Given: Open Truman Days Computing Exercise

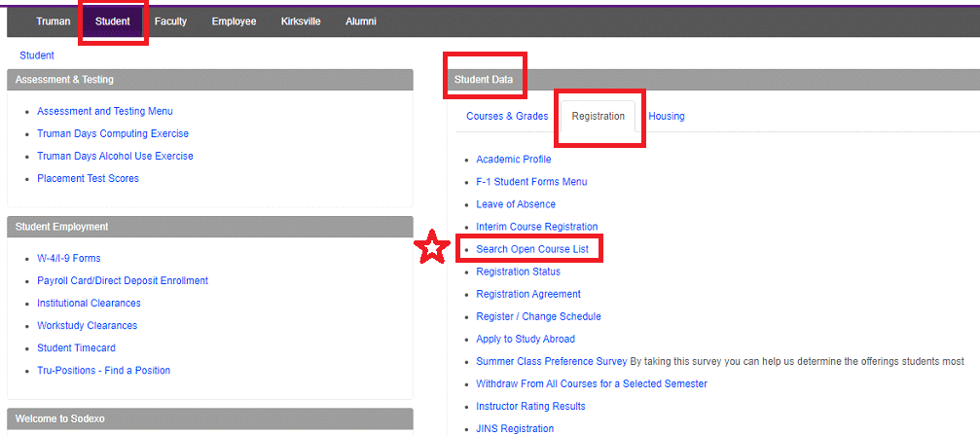Looking at the screenshot, I should 113,133.
